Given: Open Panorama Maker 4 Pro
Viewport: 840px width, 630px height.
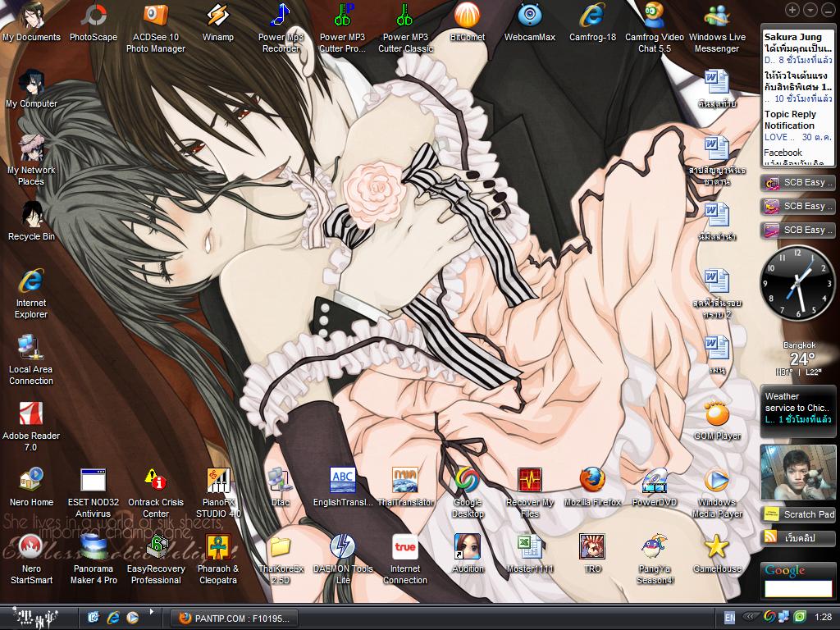Looking at the screenshot, I should (94, 559).
